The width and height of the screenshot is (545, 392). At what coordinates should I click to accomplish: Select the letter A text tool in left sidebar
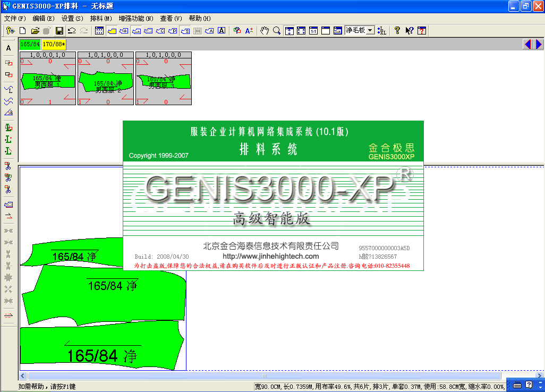[x=8, y=48]
